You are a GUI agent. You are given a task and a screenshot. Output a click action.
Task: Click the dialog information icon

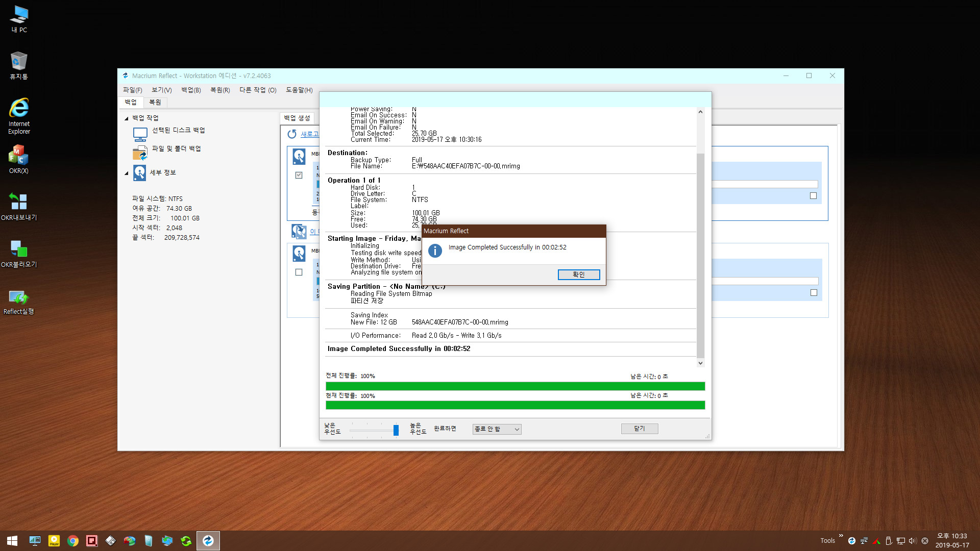435,251
